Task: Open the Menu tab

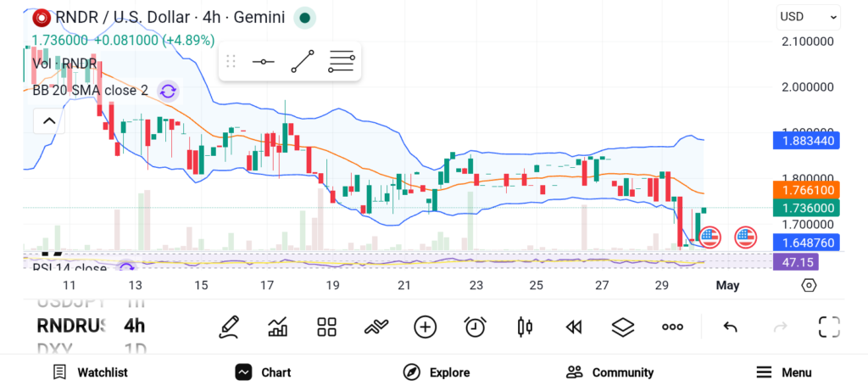Action: tap(783, 372)
